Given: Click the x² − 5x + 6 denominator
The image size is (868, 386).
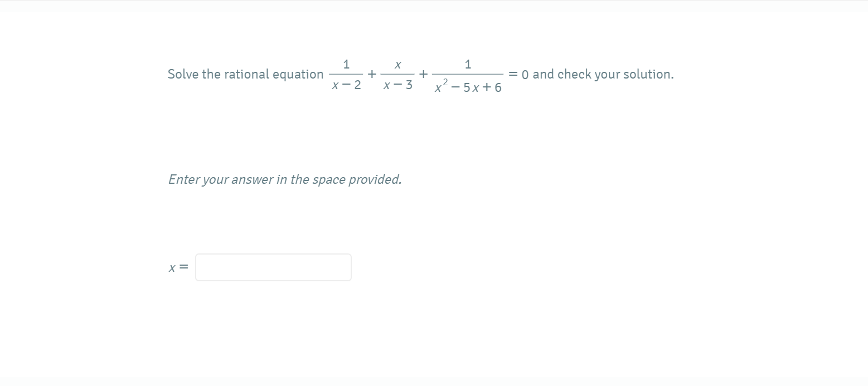Looking at the screenshot, I should [x=468, y=86].
